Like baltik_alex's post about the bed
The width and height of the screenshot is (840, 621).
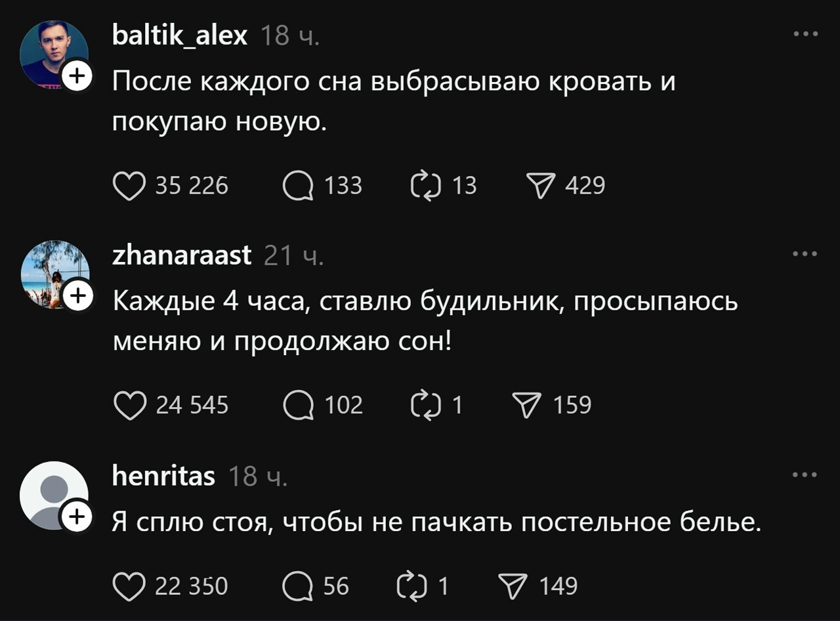pos(129,186)
